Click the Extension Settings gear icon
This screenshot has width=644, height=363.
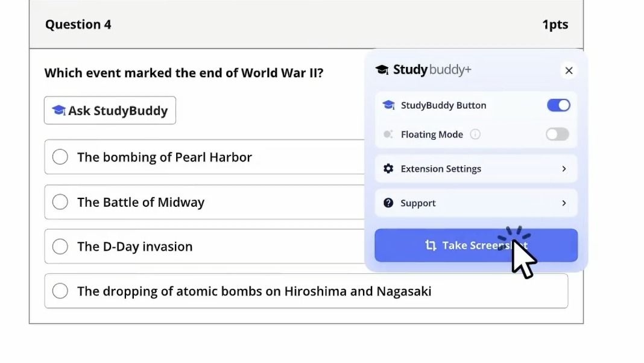pos(388,169)
